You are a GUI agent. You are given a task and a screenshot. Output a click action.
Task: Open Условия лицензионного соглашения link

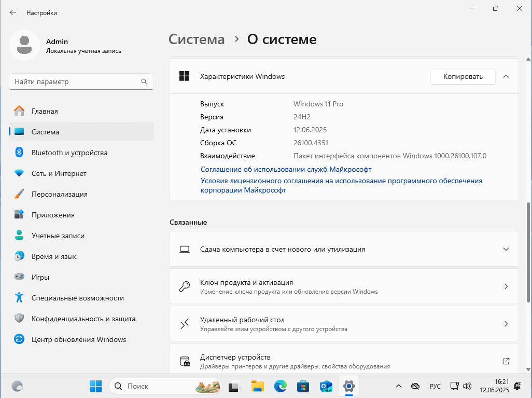click(x=341, y=185)
